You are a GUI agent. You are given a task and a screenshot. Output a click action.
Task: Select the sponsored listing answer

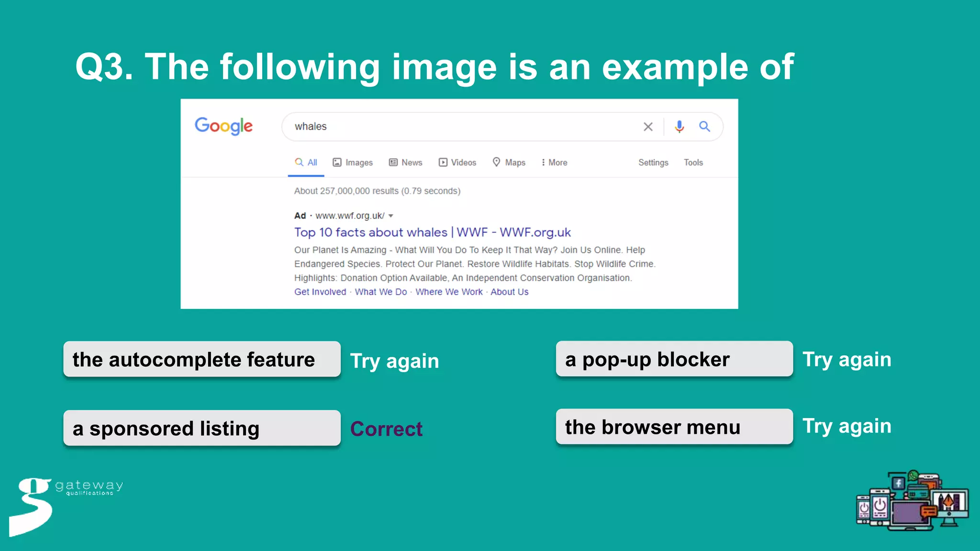(201, 428)
